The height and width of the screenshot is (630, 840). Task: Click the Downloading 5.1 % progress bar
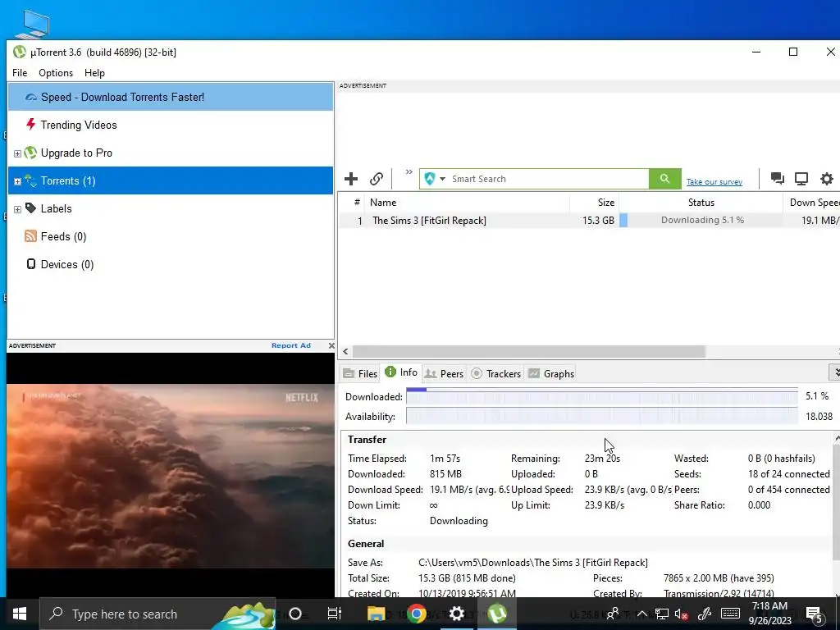tap(701, 220)
